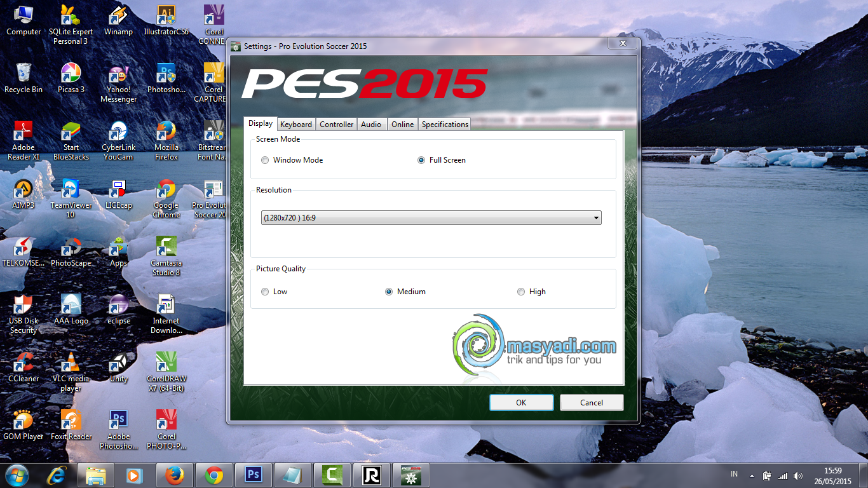Open Picasa 3 from the desktop

[x=71, y=79]
